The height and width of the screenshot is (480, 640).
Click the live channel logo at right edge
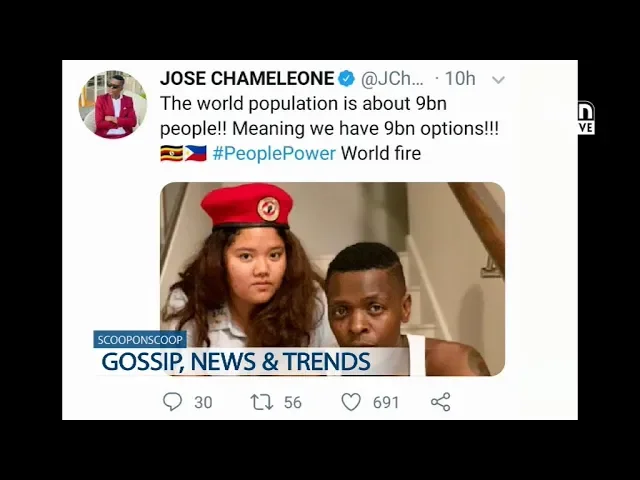tap(586, 118)
